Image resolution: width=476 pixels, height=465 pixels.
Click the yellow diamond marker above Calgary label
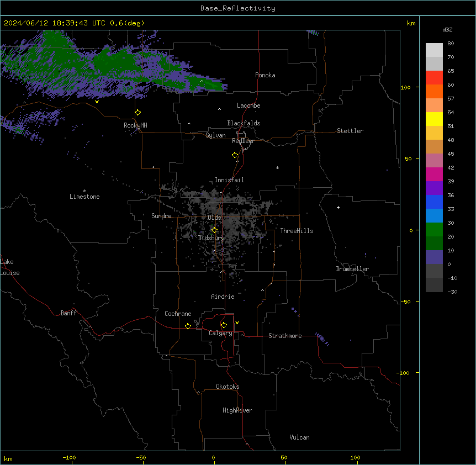pyautogui.click(x=224, y=325)
